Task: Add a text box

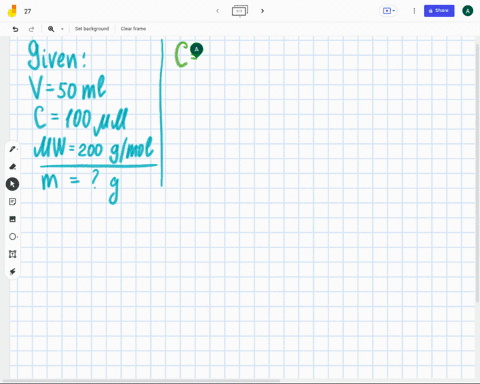Action: (13, 254)
